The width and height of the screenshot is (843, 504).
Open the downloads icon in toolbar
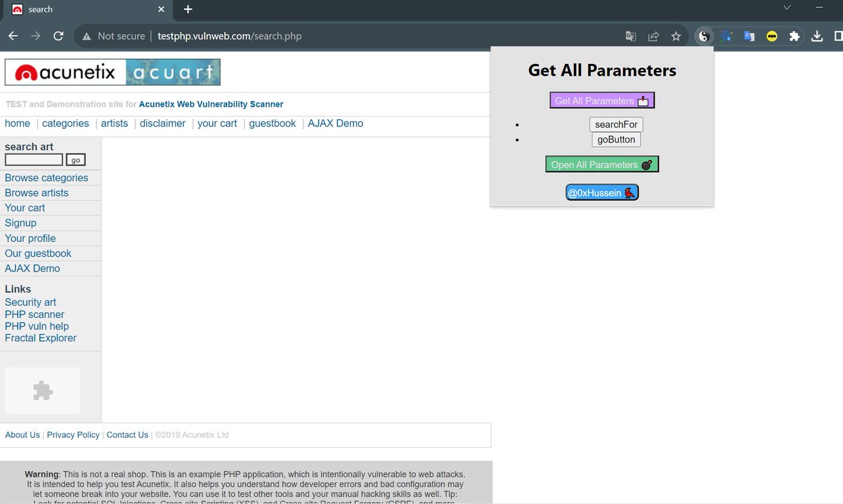click(817, 36)
